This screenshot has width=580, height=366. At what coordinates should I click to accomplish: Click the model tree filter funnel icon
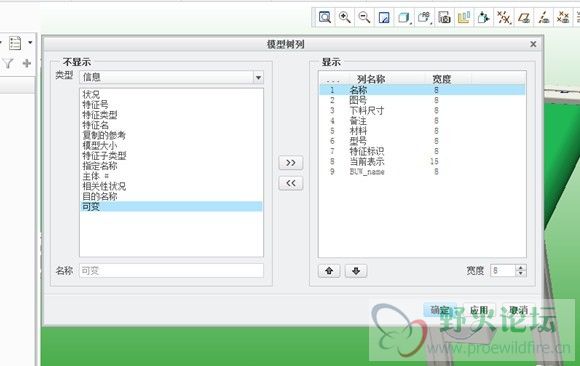7,63
